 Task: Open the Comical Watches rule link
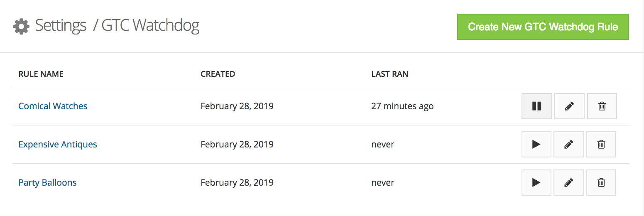[53, 106]
